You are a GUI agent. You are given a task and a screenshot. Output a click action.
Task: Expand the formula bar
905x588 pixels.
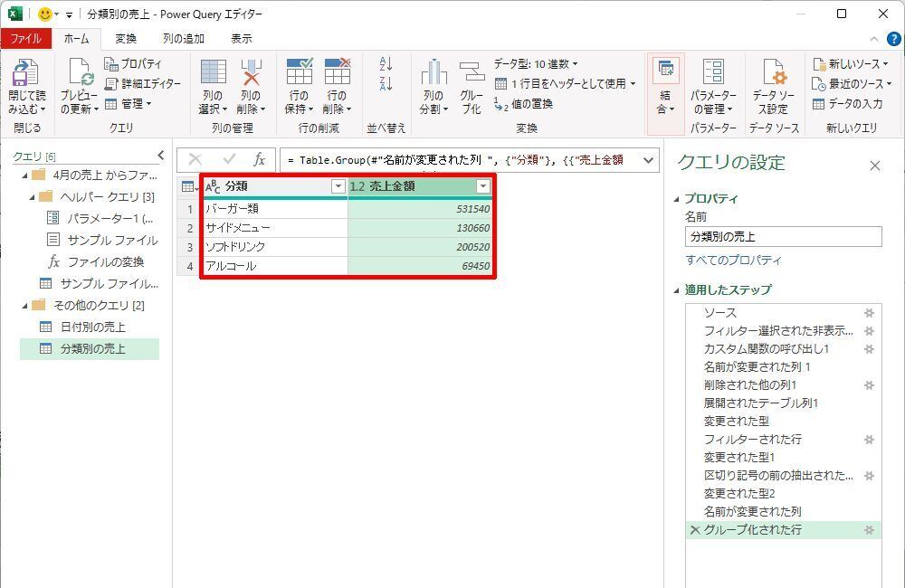point(648,160)
